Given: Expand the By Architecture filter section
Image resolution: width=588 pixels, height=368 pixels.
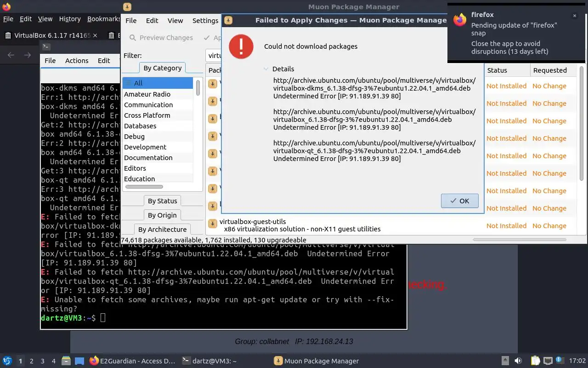Looking at the screenshot, I should pyautogui.click(x=162, y=230).
